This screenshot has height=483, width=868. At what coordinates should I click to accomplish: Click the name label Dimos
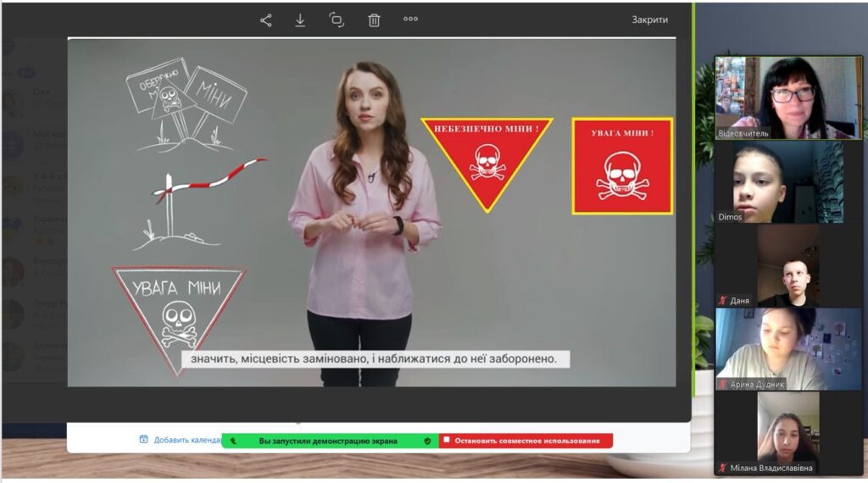[730, 217]
